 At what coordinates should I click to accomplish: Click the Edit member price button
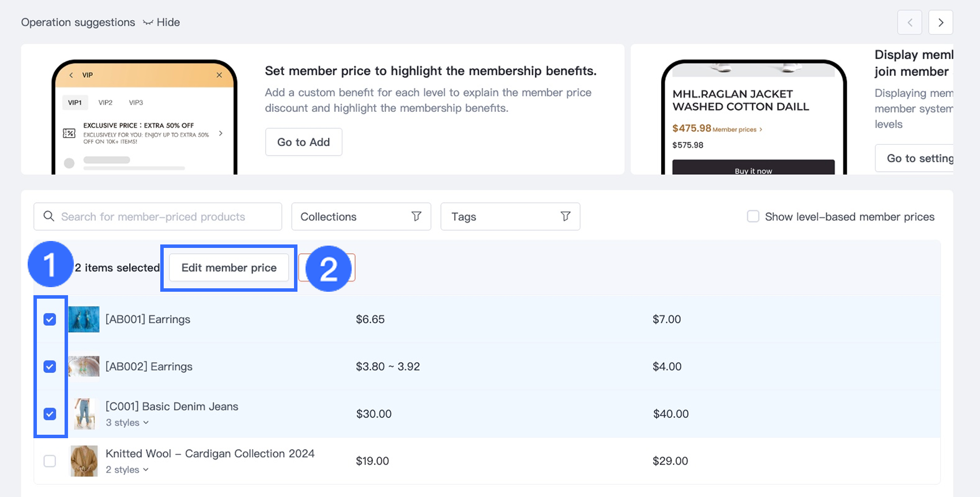[x=229, y=268]
